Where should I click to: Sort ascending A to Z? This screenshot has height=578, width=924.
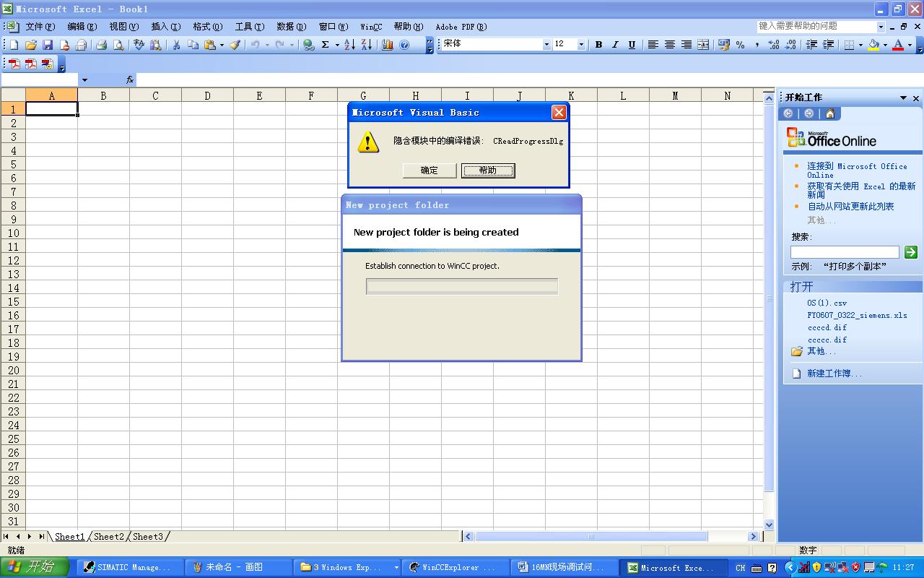tap(349, 45)
